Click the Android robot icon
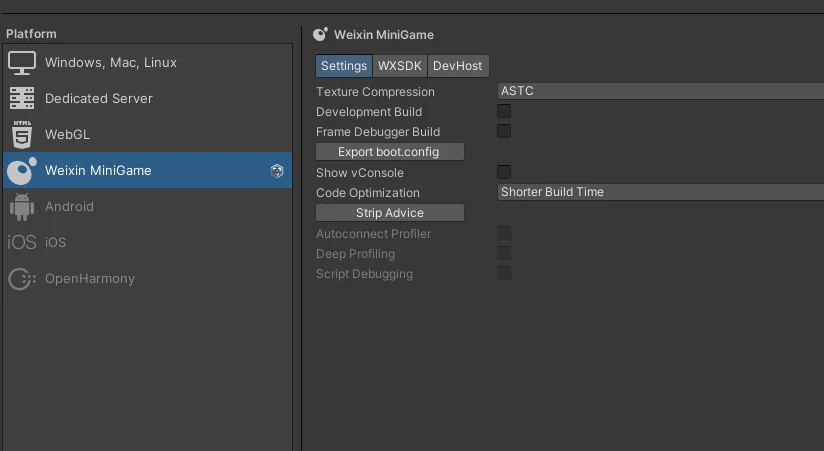Viewport: 824px width, 451px height. point(22,207)
